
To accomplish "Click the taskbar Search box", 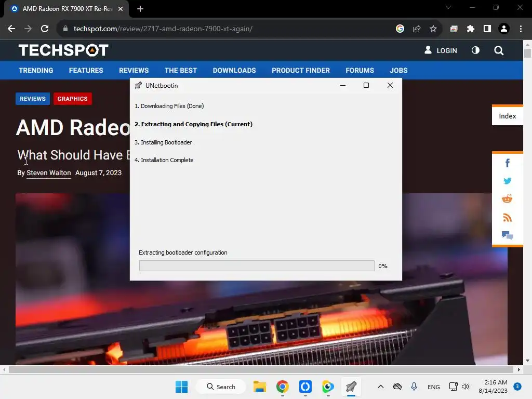I will point(221,387).
